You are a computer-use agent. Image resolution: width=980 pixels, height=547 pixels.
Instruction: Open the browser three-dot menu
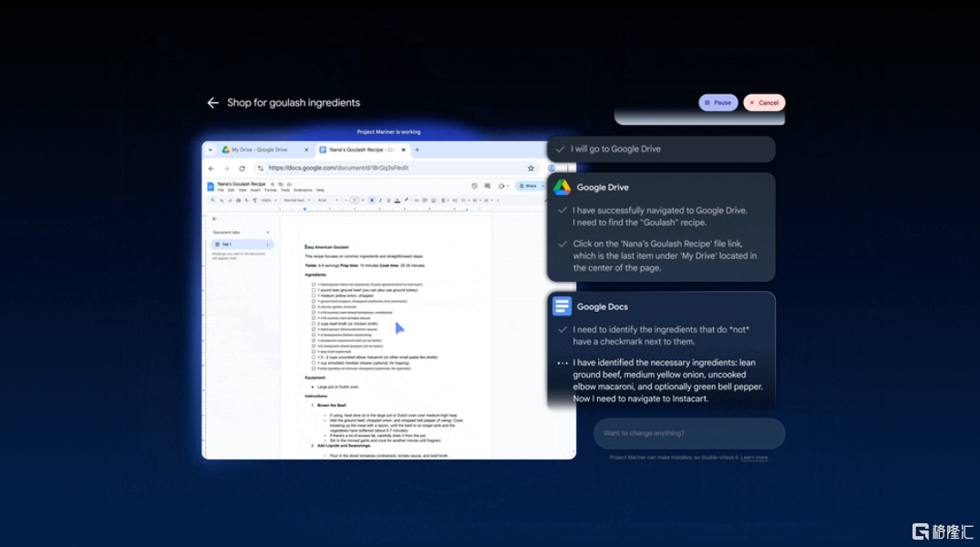tap(568, 168)
